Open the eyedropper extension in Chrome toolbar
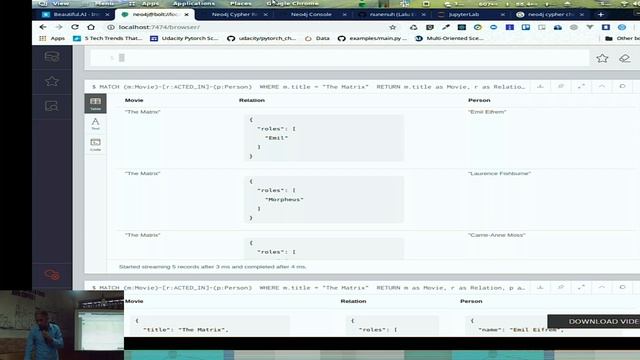The height and width of the screenshot is (360, 640). (x=446, y=27)
